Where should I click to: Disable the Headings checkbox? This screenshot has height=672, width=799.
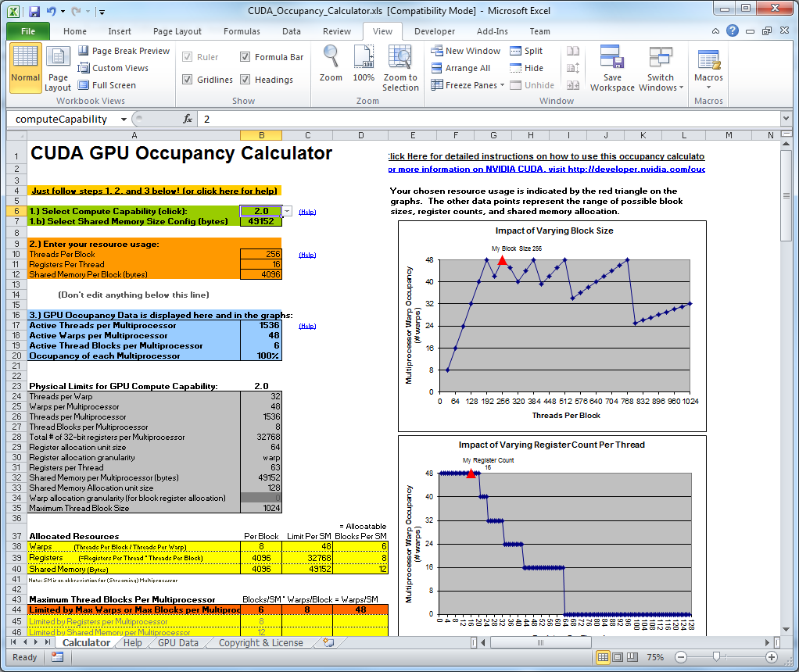coord(245,80)
